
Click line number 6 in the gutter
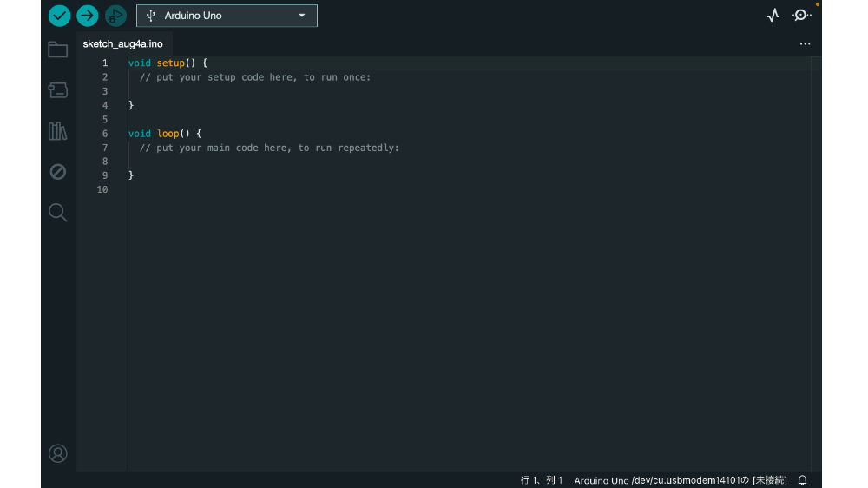105,134
